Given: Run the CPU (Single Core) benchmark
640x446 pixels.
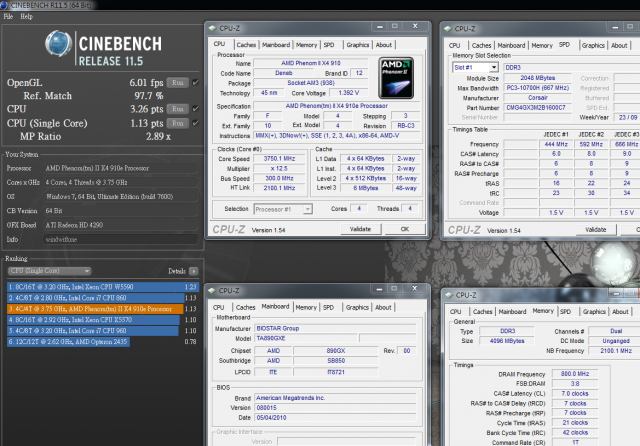Looking at the screenshot, I should point(178,123).
